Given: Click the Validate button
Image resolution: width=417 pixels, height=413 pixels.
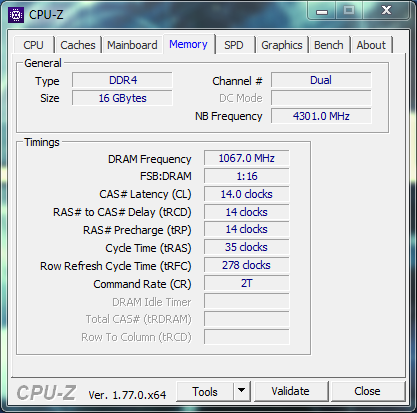Looking at the screenshot, I should [290, 391].
